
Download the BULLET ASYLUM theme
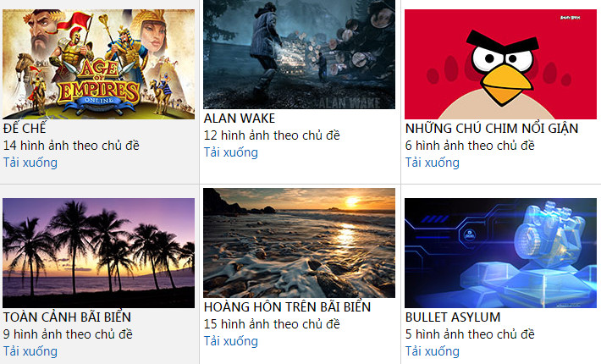[433, 351]
